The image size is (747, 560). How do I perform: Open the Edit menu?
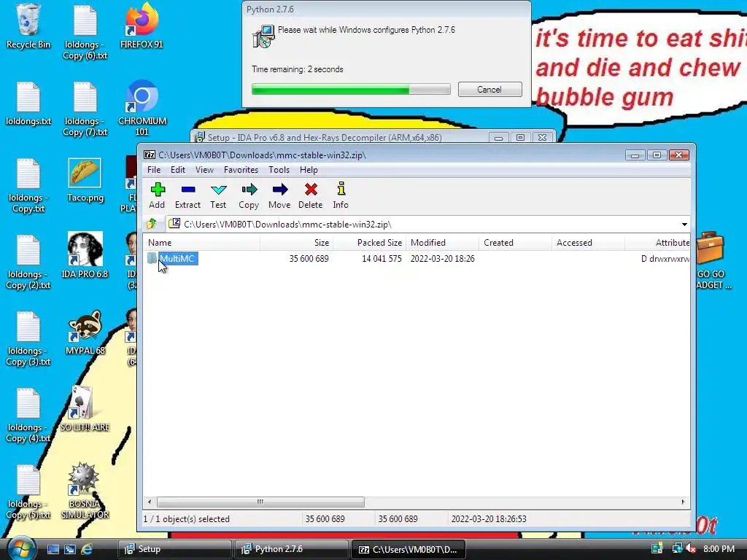178,170
